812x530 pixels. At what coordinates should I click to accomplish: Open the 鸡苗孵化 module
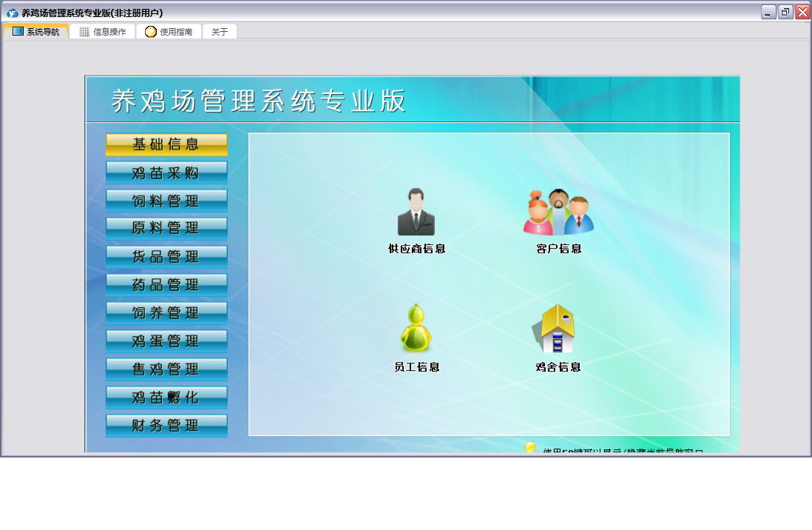(x=166, y=397)
